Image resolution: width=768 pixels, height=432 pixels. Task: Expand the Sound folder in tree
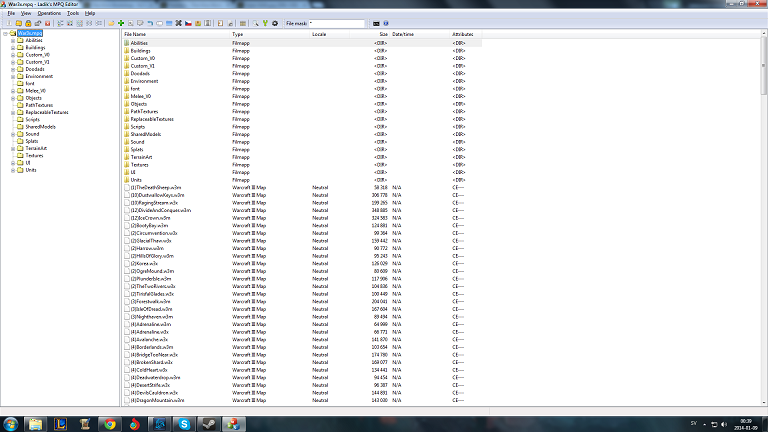13,134
